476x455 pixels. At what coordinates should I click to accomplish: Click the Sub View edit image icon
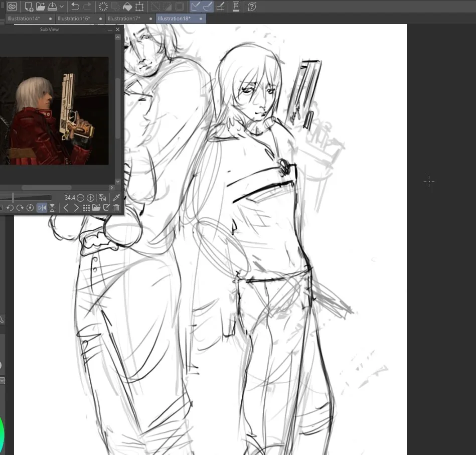coord(106,208)
